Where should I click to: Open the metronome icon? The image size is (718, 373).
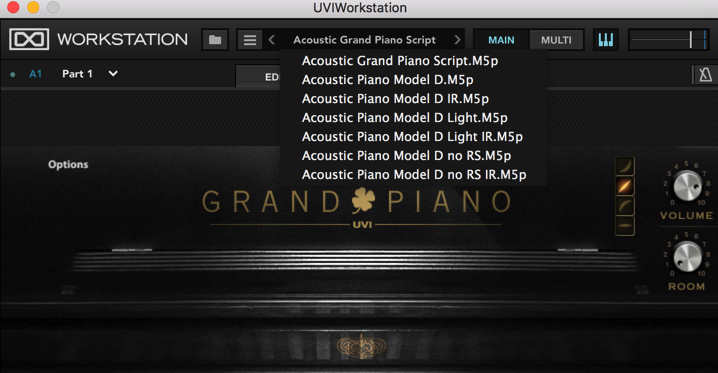point(705,74)
